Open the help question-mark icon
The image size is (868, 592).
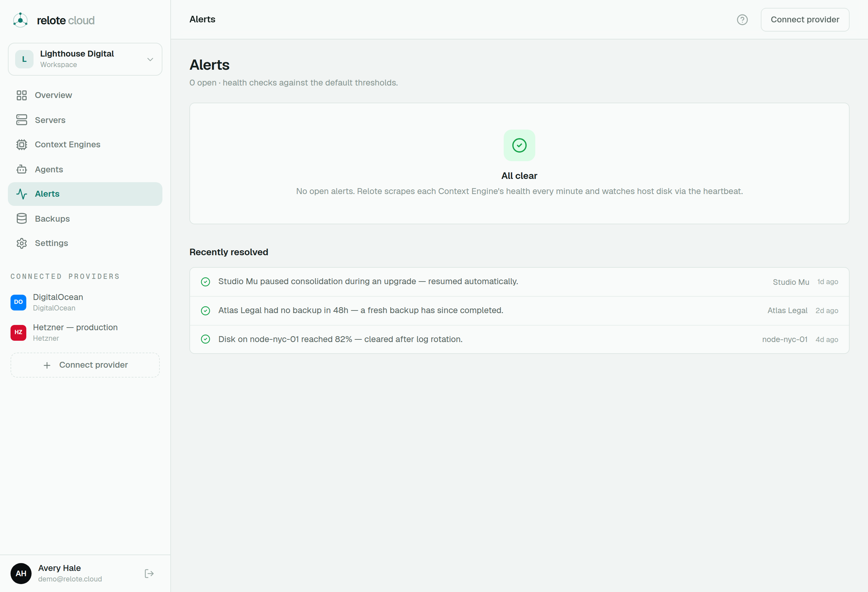[x=742, y=20]
